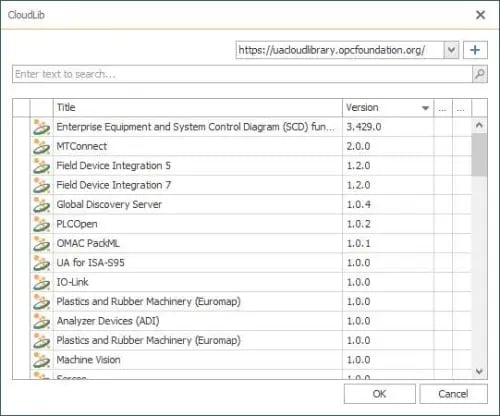
Task: Select the OMAC PackML entry
Action: (x=88, y=243)
